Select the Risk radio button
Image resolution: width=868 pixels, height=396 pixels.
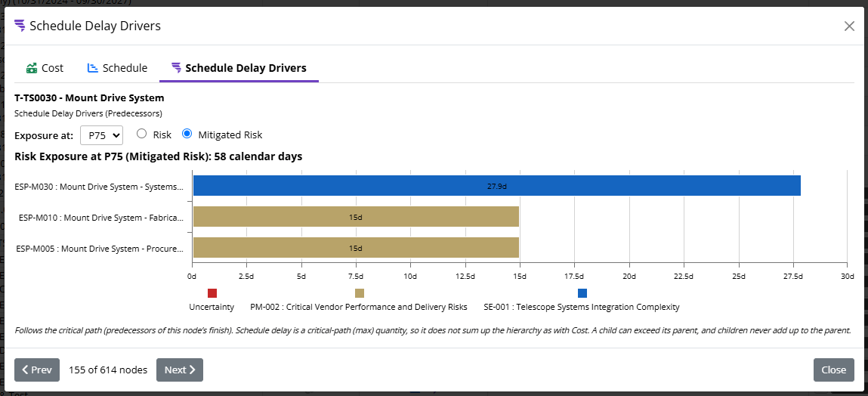(142, 134)
